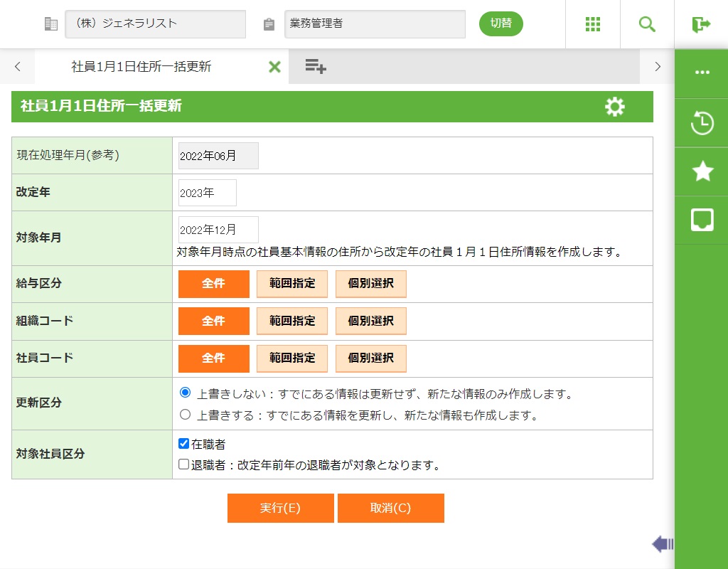Open settings gear in green header
This screenshot has width=728, height=569.
pos(614,107)
